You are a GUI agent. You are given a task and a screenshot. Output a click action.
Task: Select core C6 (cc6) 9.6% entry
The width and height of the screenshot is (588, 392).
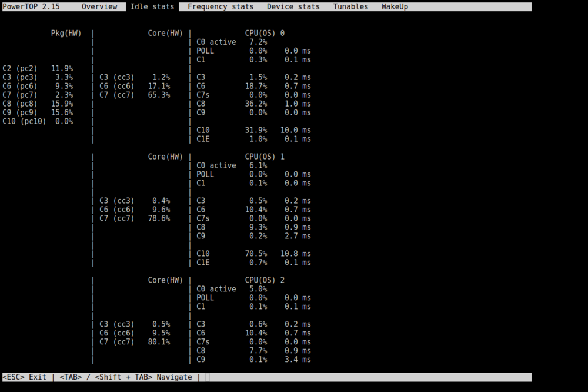coord(135,210)
